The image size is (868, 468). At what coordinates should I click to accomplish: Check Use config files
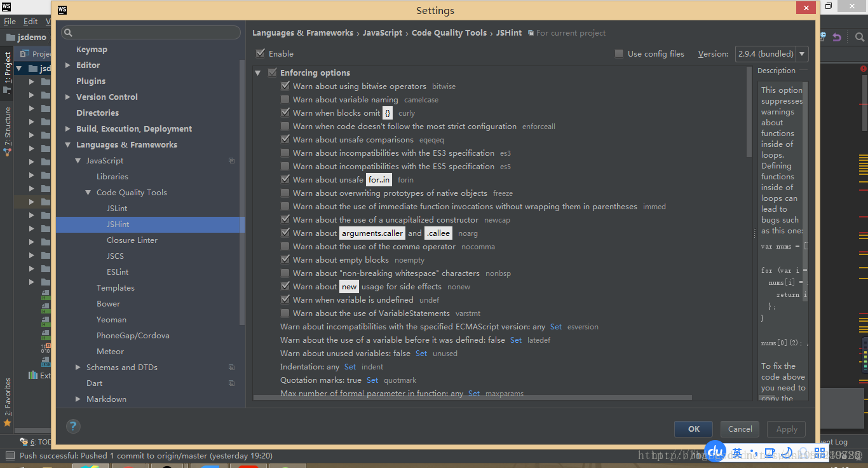(619, 53)
